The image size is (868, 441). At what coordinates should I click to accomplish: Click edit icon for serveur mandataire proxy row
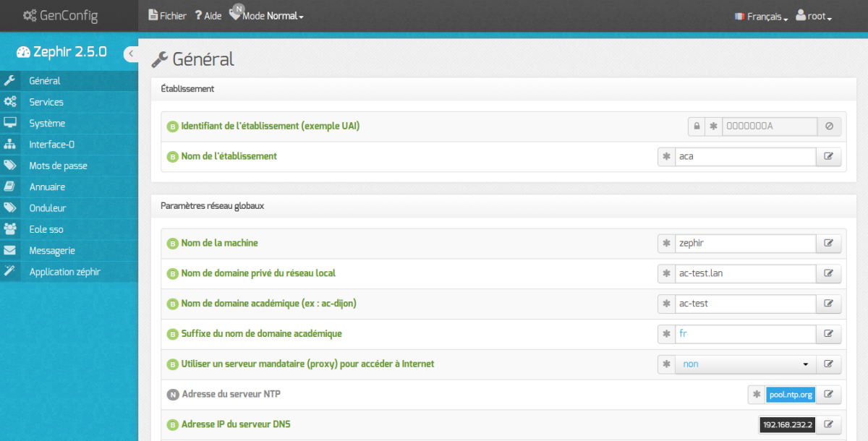click(829, 364)
